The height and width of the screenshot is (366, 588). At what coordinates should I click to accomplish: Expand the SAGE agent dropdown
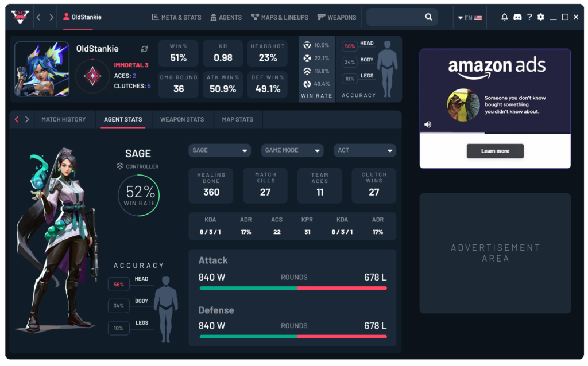pos(220,150)
